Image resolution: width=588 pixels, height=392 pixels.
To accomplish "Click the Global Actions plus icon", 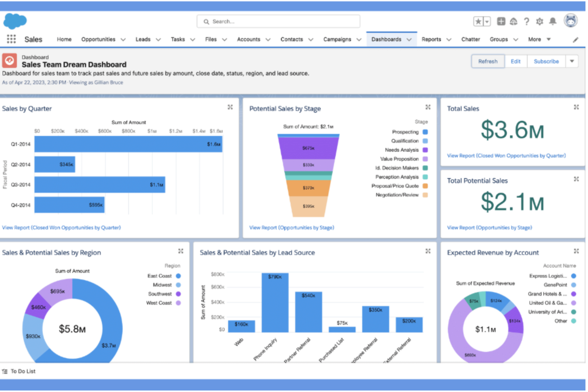I will pyautogui.click(x=501, y=21).
